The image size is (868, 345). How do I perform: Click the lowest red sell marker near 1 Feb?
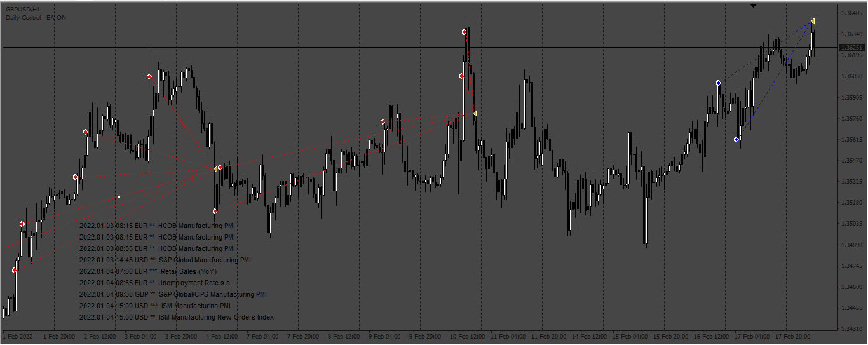point(15,270)
